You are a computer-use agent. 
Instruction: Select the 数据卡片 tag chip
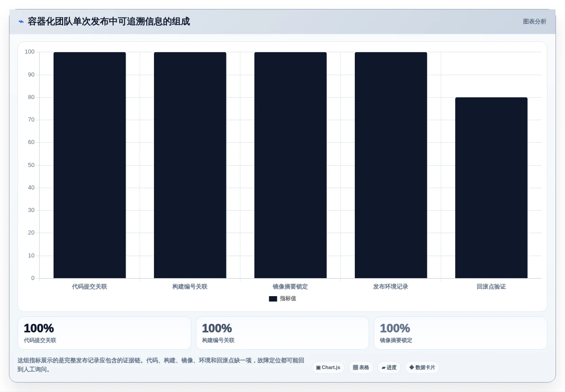(x=422, y=368)
